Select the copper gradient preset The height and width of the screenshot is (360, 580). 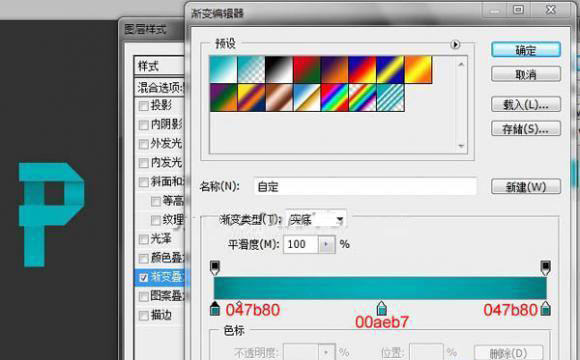279,97
